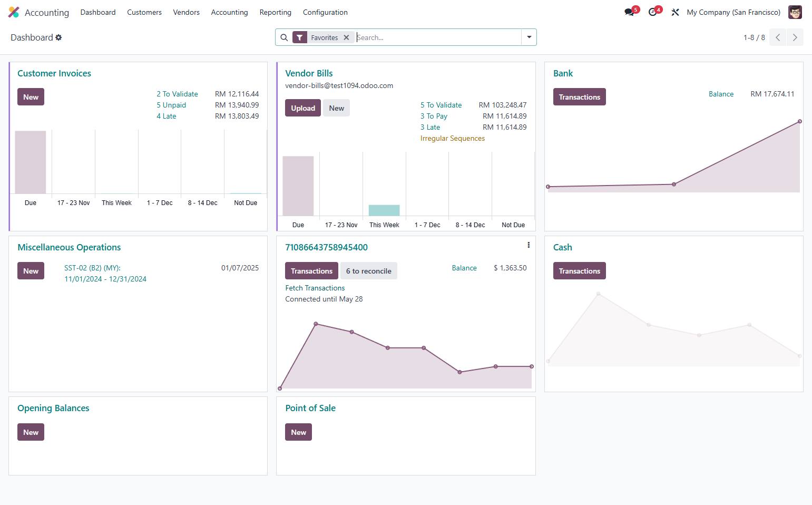Open the conversations chat bubble icon

629,12
